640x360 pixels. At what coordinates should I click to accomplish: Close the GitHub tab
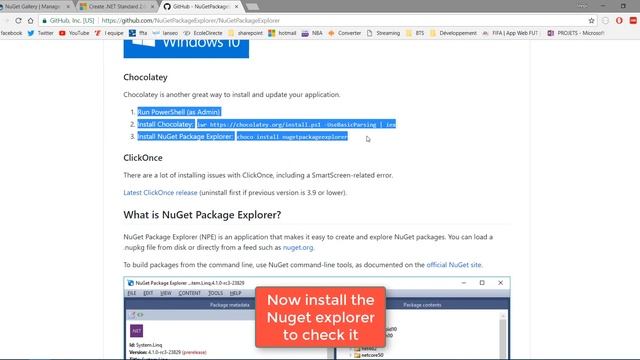(x=236, y=7)
